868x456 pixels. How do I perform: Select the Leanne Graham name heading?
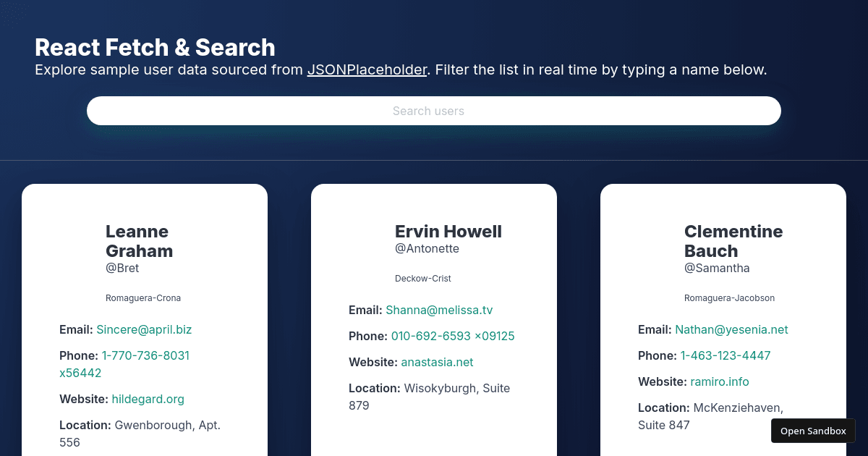tap(140, 241)
